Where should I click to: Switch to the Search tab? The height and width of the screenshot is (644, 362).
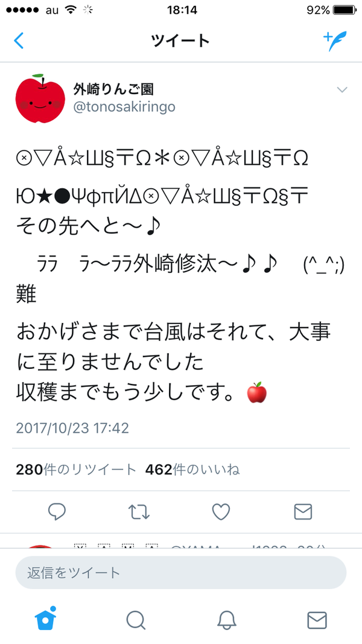click(136, 620)
